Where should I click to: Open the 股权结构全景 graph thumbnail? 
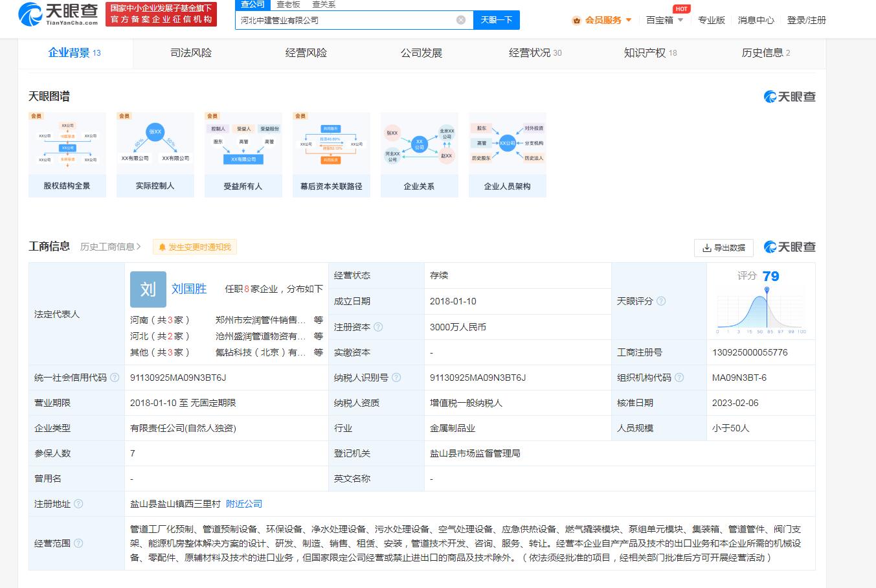[67, 155]
